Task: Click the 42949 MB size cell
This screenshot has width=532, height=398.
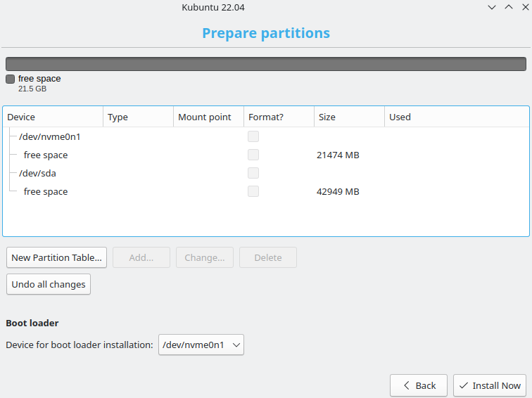Action: (338, 191)
